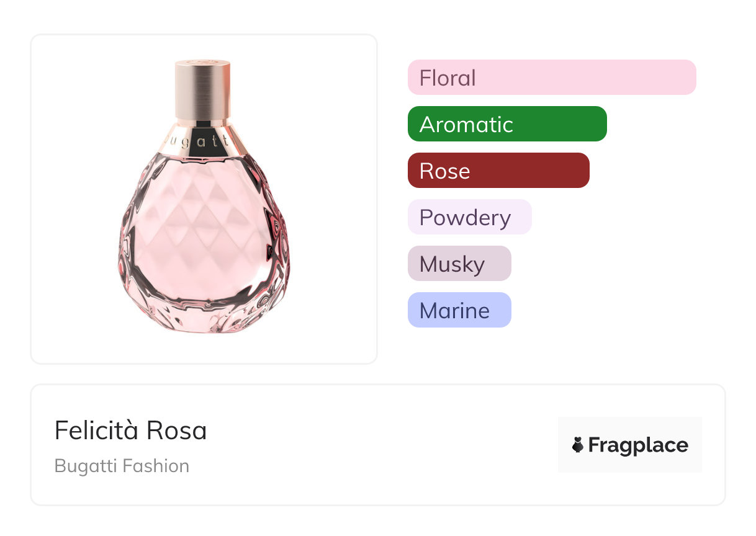756x536 pixels.
Task: Open the Felicità Rosa fragrance title
Action: click(x=130, y=430)
